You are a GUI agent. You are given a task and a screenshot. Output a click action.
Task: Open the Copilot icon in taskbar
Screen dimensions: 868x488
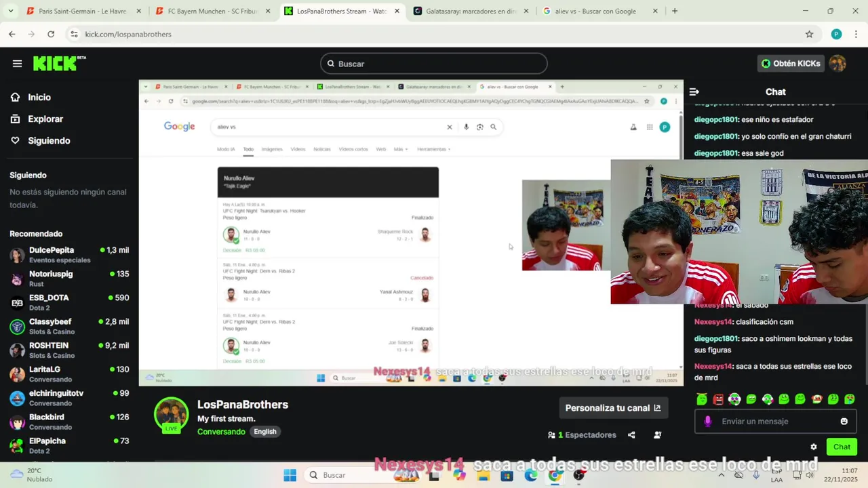459,475
